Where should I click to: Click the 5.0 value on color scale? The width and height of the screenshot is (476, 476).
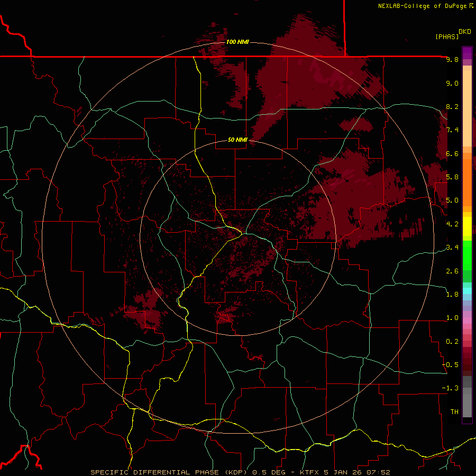pos(452,200)
